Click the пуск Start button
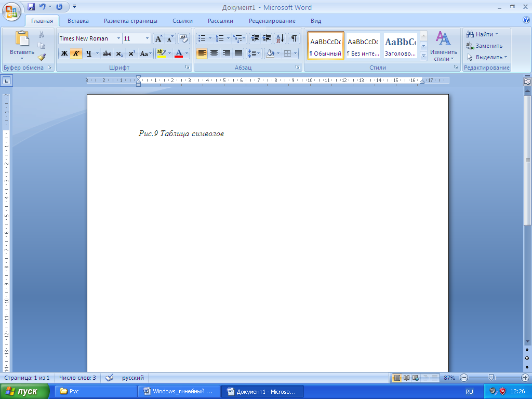This screenshot has width=532, height=399. point(24,392)
